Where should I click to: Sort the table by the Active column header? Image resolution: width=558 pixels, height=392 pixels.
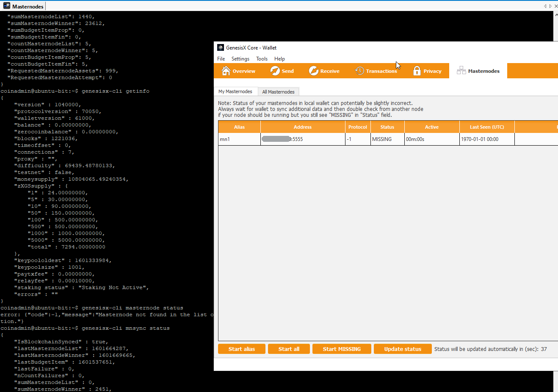[x=432, y=127]
